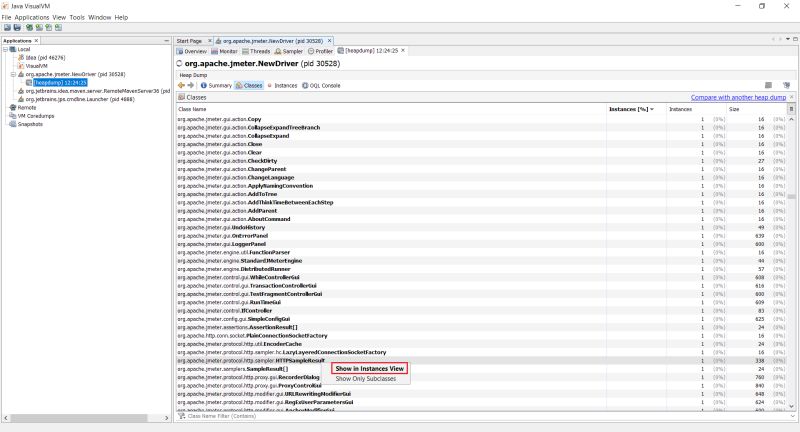Open the document list dropdown arrow

(788, 39)
